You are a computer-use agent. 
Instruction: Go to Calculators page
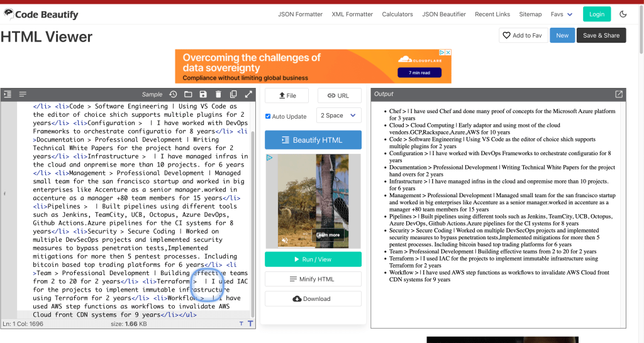point(397,14)
